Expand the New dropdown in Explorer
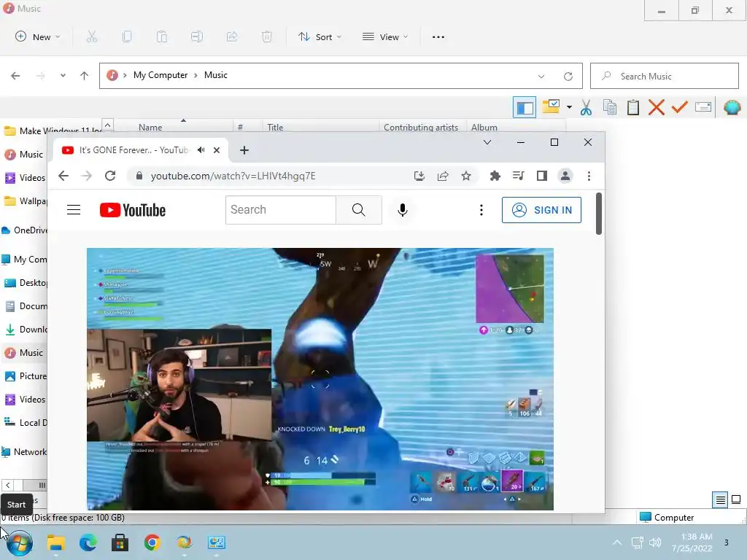The width and height of the screenshot is (747, 560). point(38,36)
